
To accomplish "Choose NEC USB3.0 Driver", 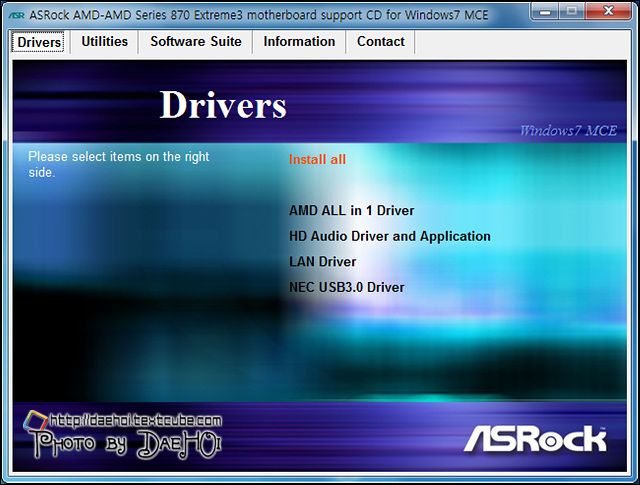I will (x=347, y=287).
